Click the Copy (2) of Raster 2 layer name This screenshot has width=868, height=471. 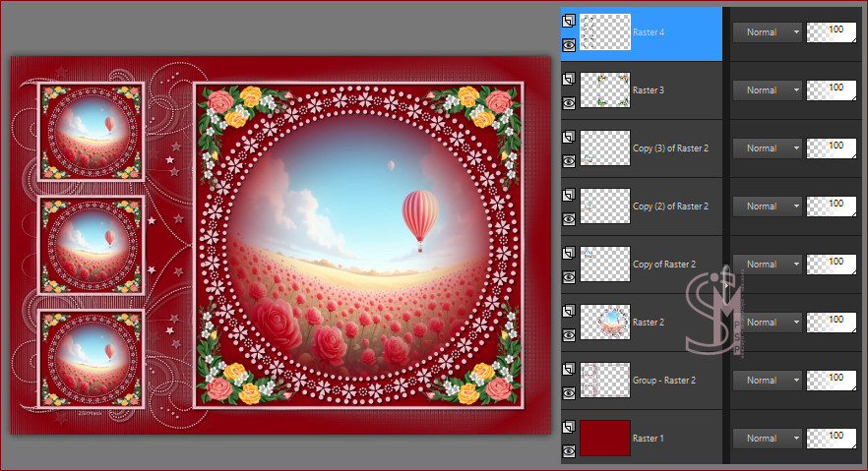pos(668,206)
